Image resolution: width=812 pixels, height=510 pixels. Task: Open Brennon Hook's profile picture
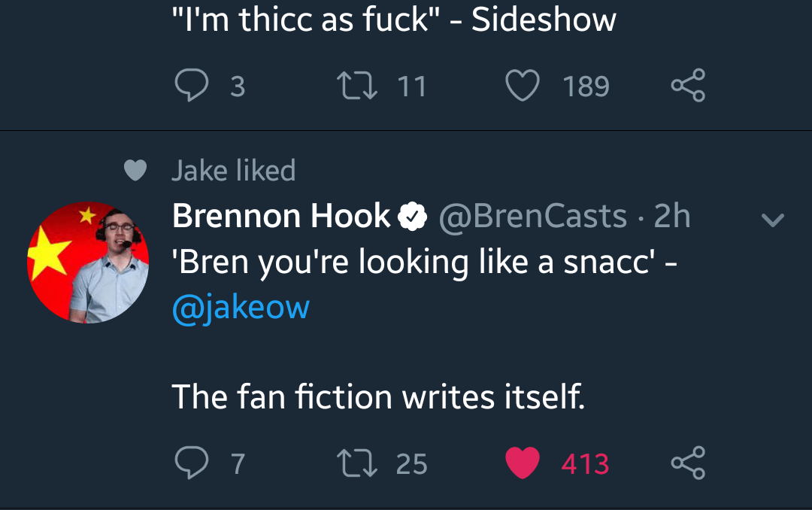tap(88, 263)
